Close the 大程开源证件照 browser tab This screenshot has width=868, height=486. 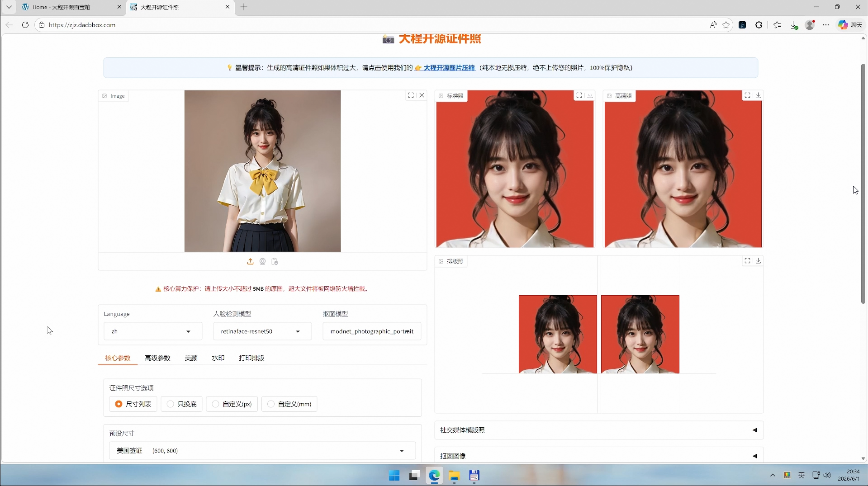pos(228,7)
